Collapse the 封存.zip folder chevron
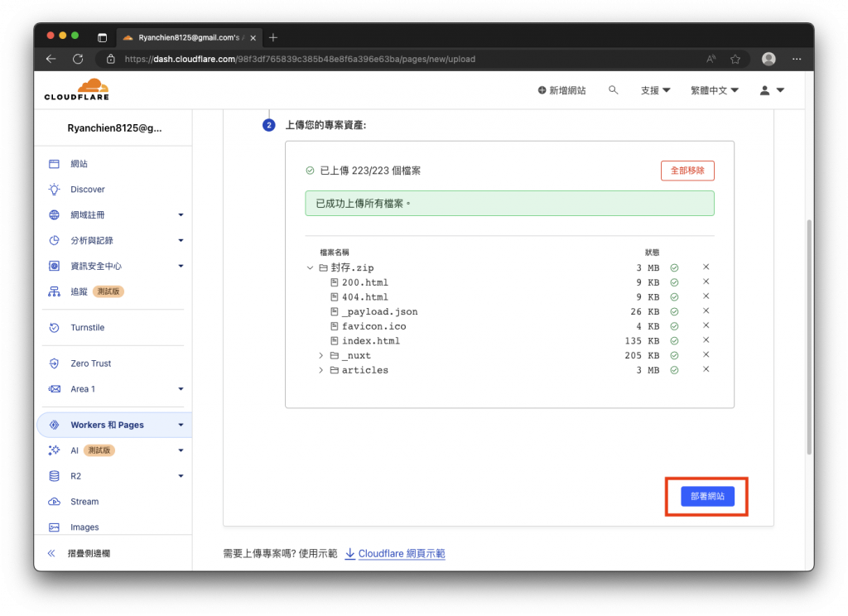Screen dimensions: 848x616 tap(310, 267)
